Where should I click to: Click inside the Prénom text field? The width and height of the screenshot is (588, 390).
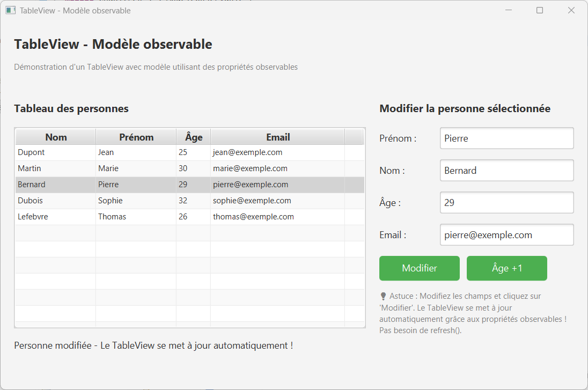(x=506, y=138)
